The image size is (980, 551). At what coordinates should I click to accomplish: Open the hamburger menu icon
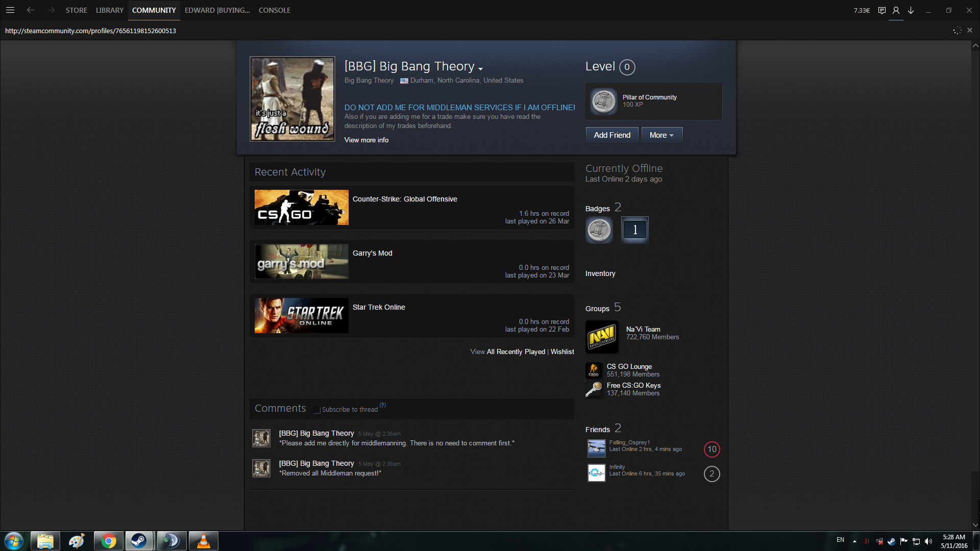coord(10,10)
